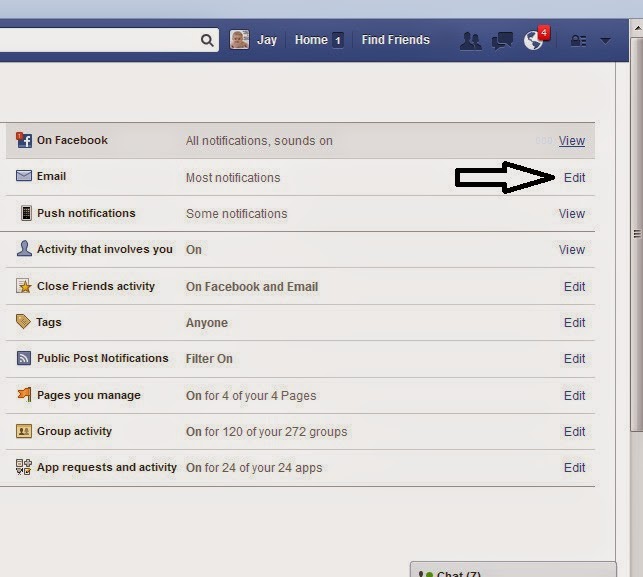Click the vertical scrollbar thumb
This screenshot has height=577, width=643.
coord(637,234)
